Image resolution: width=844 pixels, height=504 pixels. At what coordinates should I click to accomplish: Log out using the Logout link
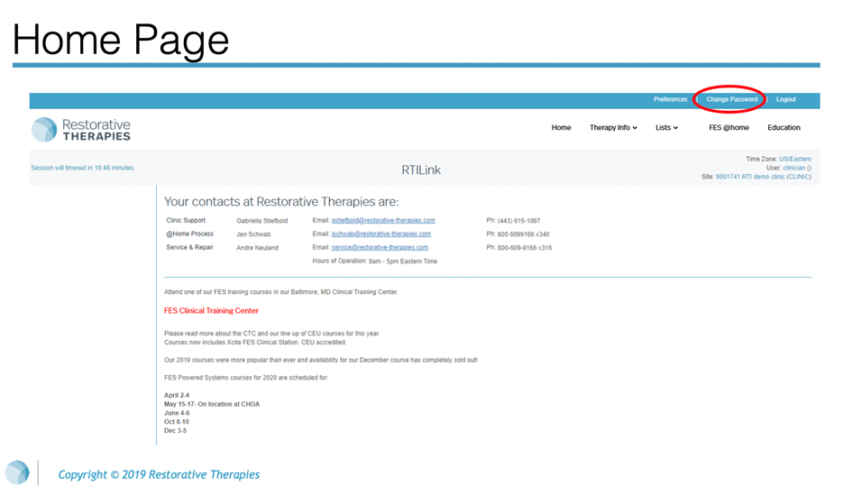(785, 100)
